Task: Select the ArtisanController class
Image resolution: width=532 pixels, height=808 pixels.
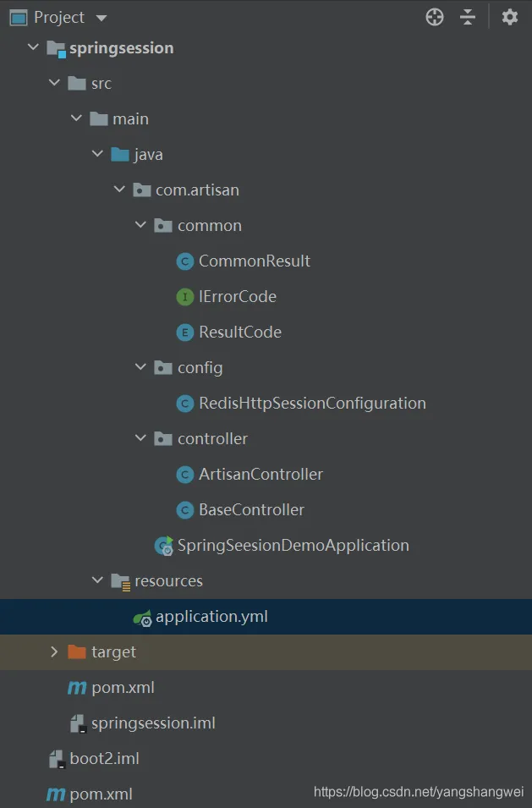Action: coord(261,475)
